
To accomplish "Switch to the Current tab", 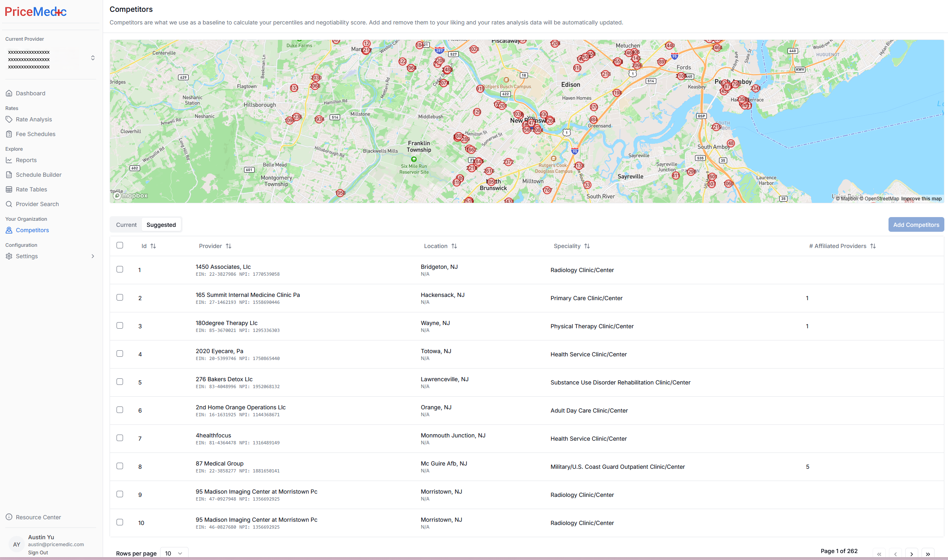I will point(126,225).
